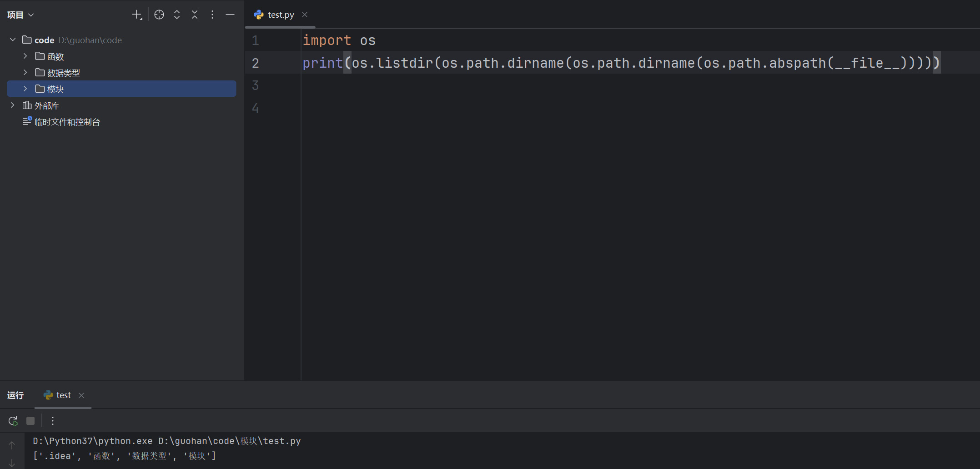Screen dimensions: 980x469
Task: Stop the running process
Action: pyautogui.click(x=30, y=421)
